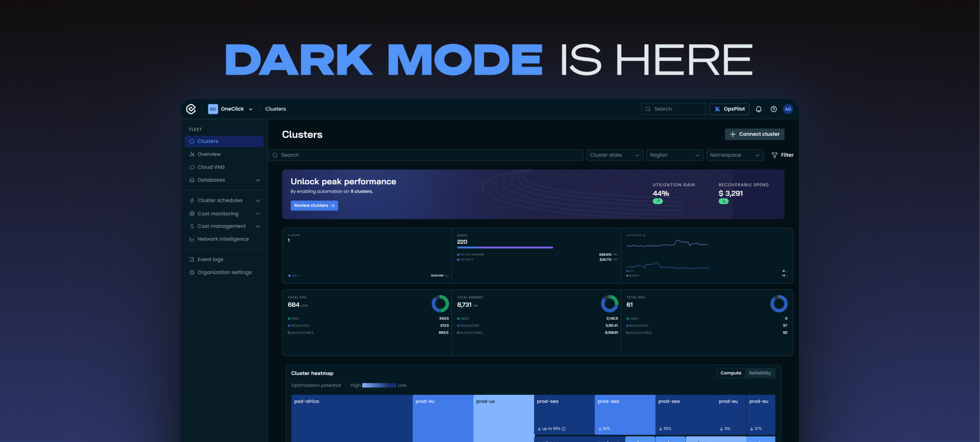Expand the Cost monitoring chevron
980x442 pixels.
coord(258,214)
